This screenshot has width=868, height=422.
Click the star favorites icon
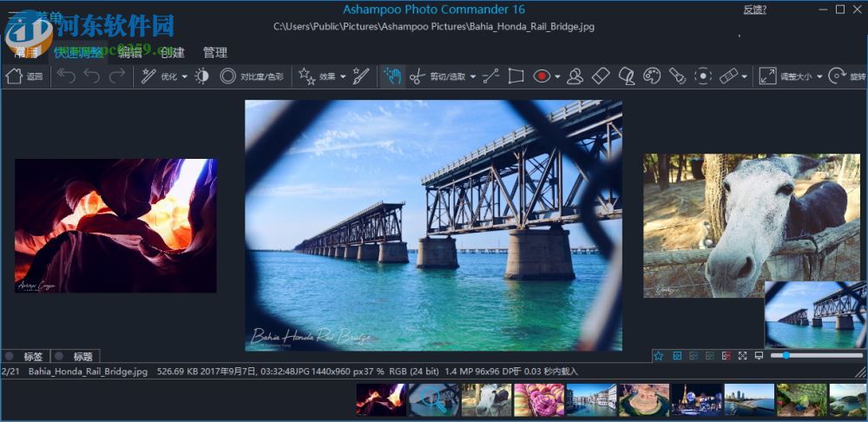pos(658,355)
